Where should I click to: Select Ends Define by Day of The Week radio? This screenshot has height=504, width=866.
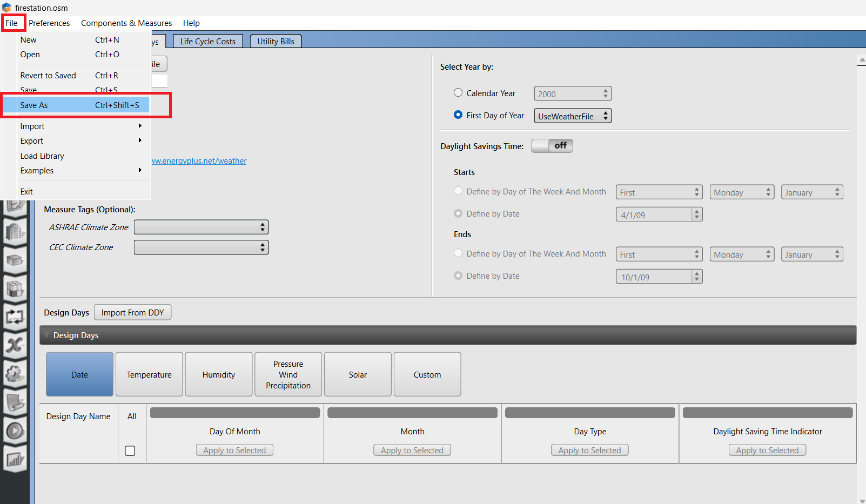[x=458, y=253]
